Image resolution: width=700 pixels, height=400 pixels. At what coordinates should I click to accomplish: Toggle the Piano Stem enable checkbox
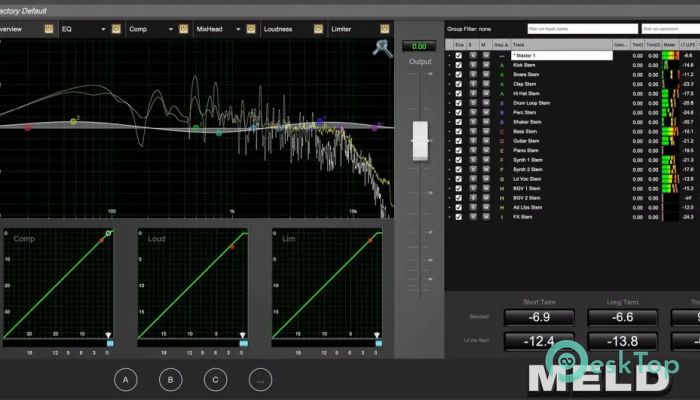[x=459, y=150]
